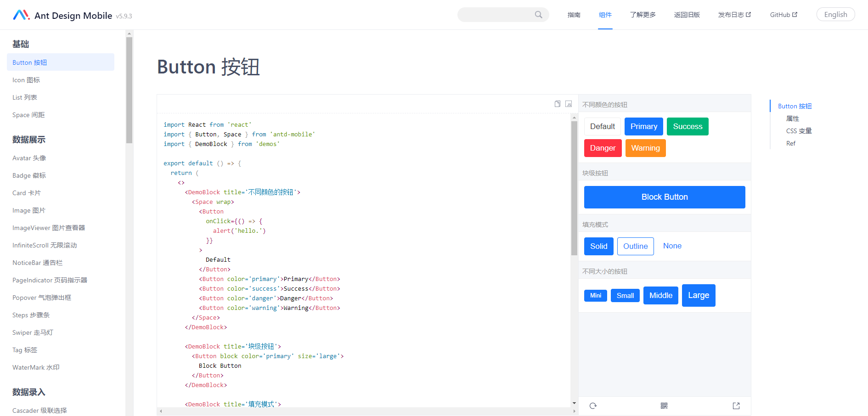
Task: Click the Large size button
Action: pyautogui.click(x=699, y=295)
